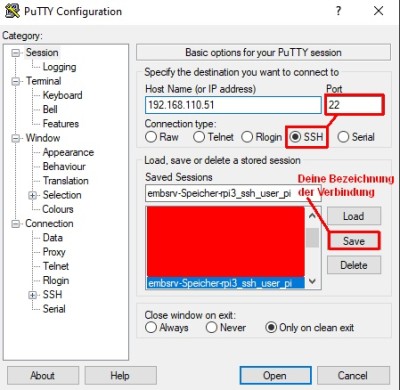
Task: Select the Raw connection type
Action: tap(162, 137)
